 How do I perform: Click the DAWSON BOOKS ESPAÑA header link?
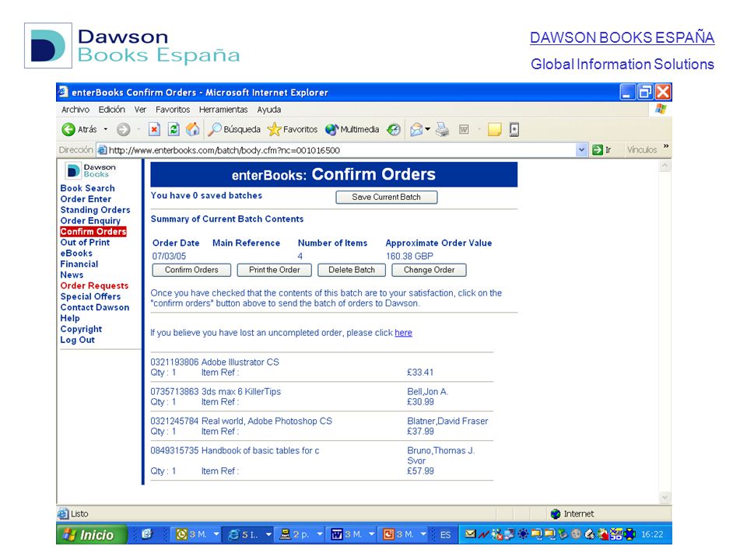click(x=622, y=37)
